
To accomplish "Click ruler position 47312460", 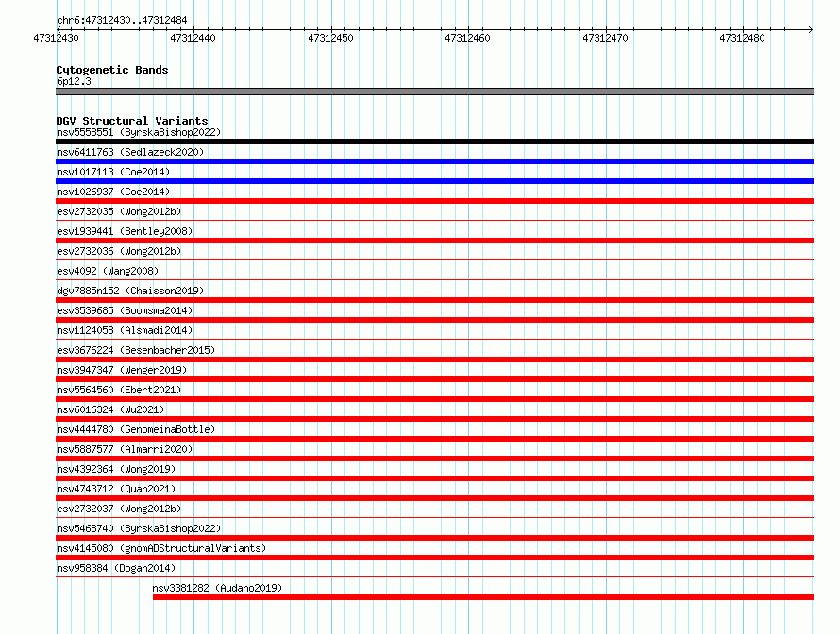I will [467, 38].
